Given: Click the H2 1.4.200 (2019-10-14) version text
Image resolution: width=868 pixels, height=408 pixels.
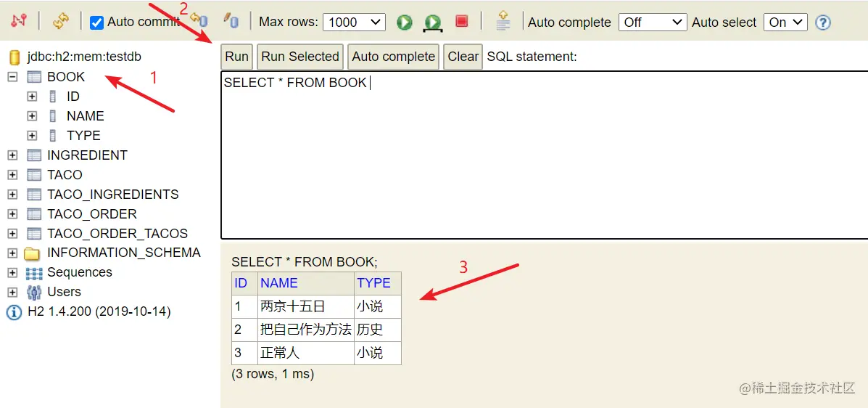Looking at the screenshot, I should (99, 311).
